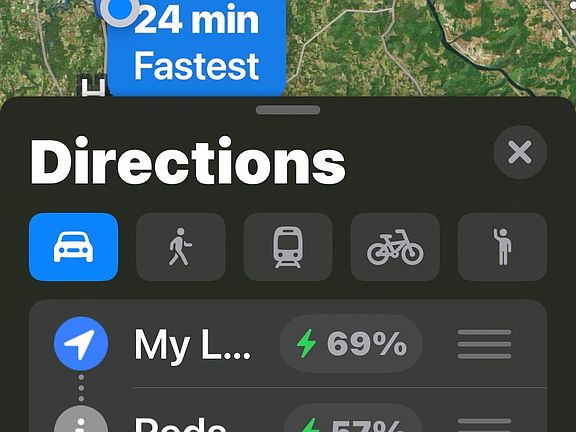This screenshot has width=576, height=432.
Task: Switch to walking directions mode
Action: pos(181,247)
